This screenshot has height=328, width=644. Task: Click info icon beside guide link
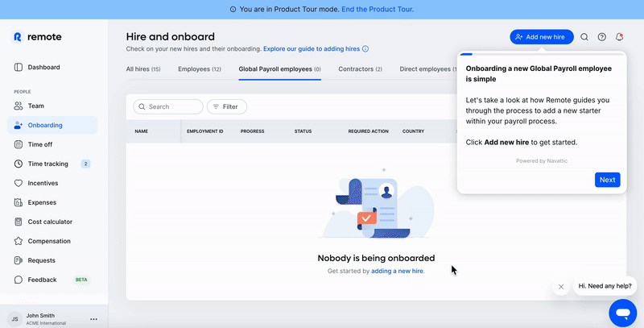pyautogui.click(x=365, y=48)
